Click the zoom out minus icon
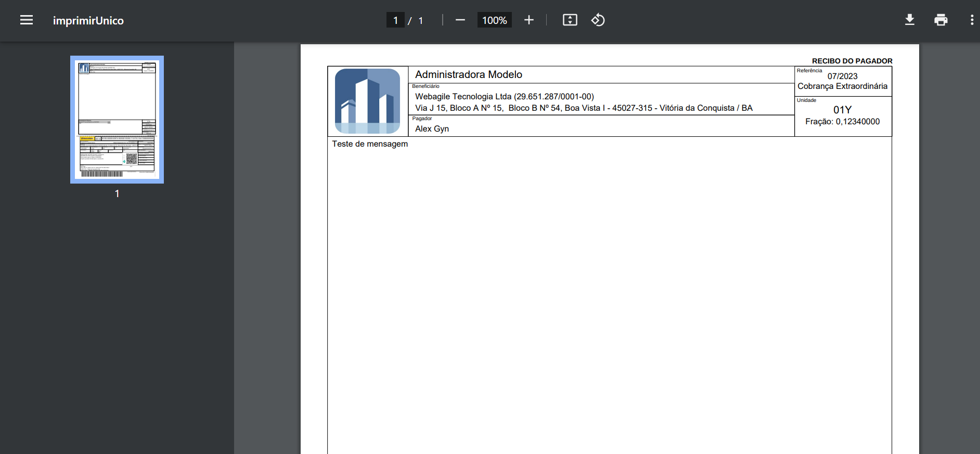Viewport: 980px width, 454px height. [460, 20]
